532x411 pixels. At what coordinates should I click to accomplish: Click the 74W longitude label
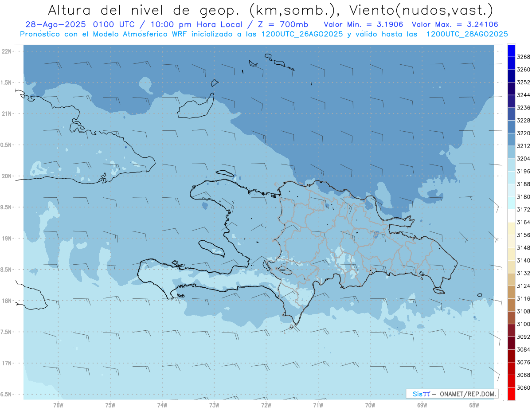[x=162, y=405]
